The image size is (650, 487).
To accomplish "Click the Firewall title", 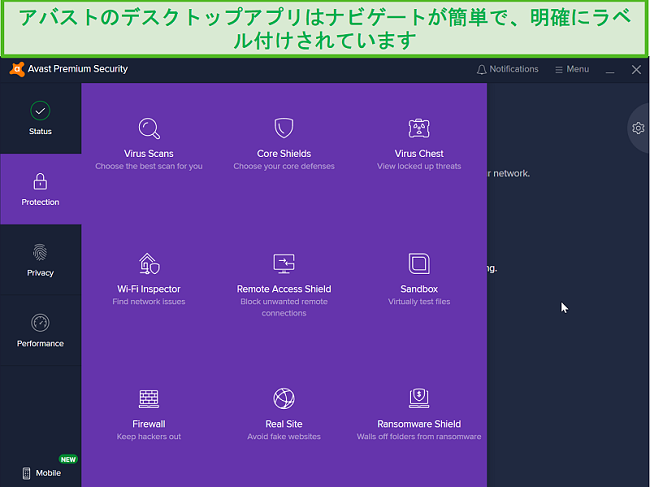I will (x=149, y=424).
